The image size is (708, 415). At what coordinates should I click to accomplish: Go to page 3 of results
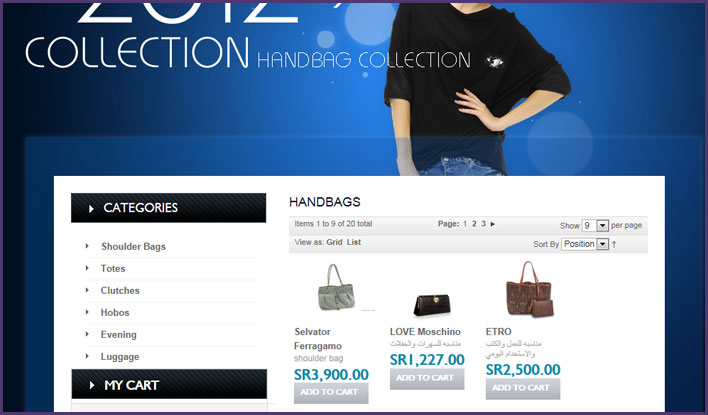[483, 224]
